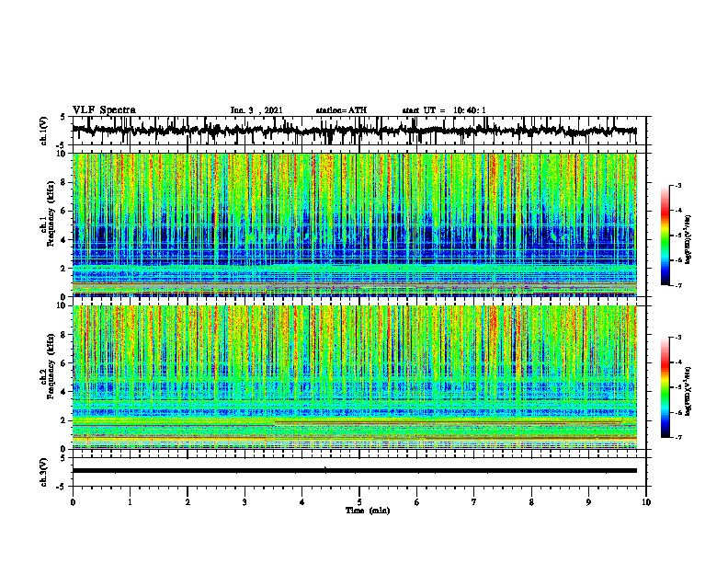728x563 pixels.
Task: Click the "station=ATH" header label
Action: click(x=341, y=110)
